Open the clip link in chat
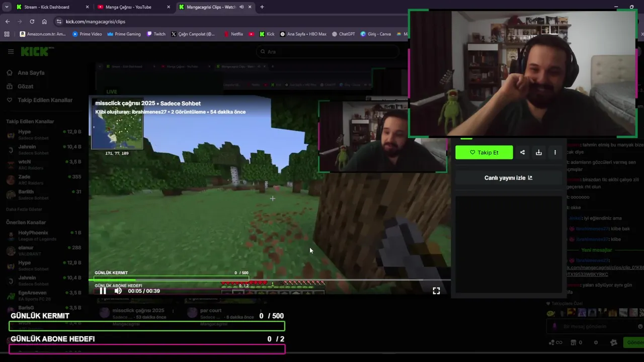The height and width of the screenshot is (362, 644). pyautogui.click(x=605, y=271)
